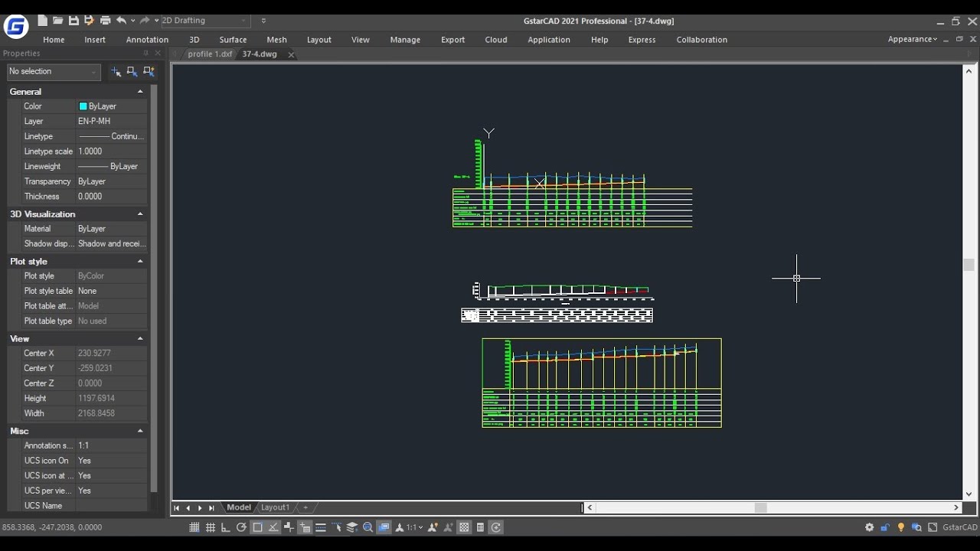The image size is (980, 551).
Task: Click the cyan ByLayer color swatch
Action: [x=83, y=106]
